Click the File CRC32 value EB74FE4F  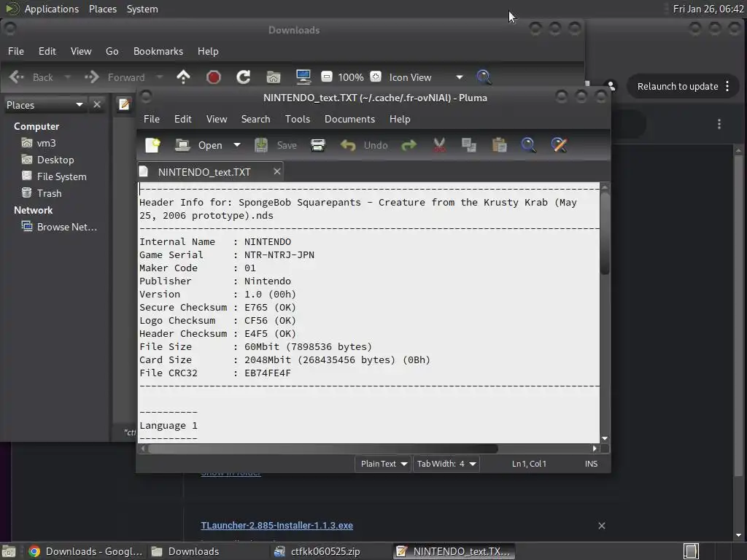click(267, 373)
